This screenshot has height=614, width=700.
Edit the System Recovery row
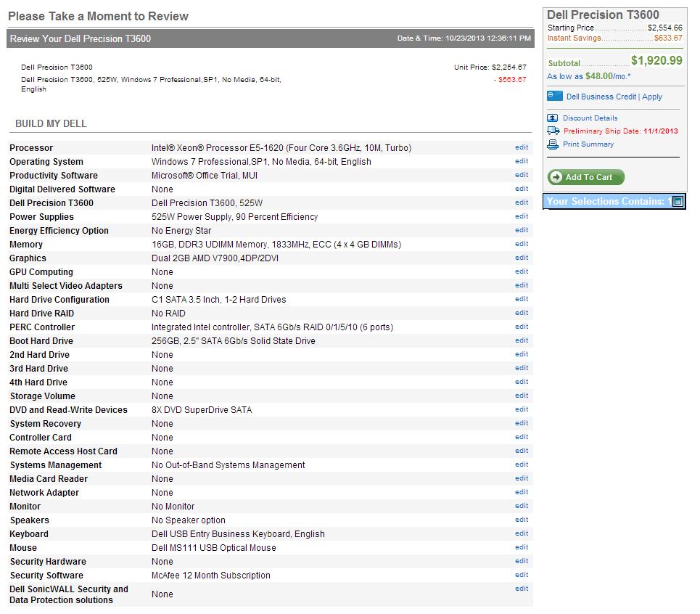pyautogui.click(x=522, y=423)
